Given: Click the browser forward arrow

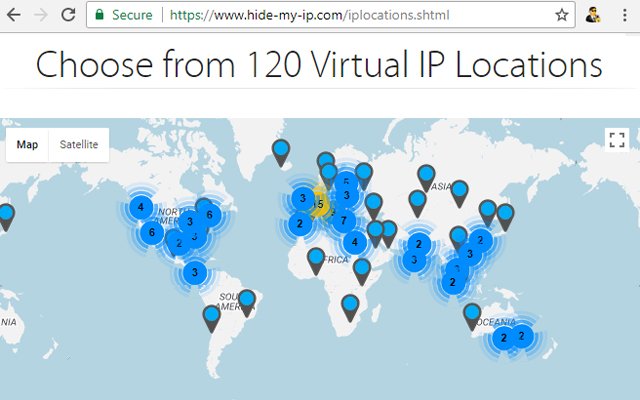Looking at the screenshot, I should (40, 15).
